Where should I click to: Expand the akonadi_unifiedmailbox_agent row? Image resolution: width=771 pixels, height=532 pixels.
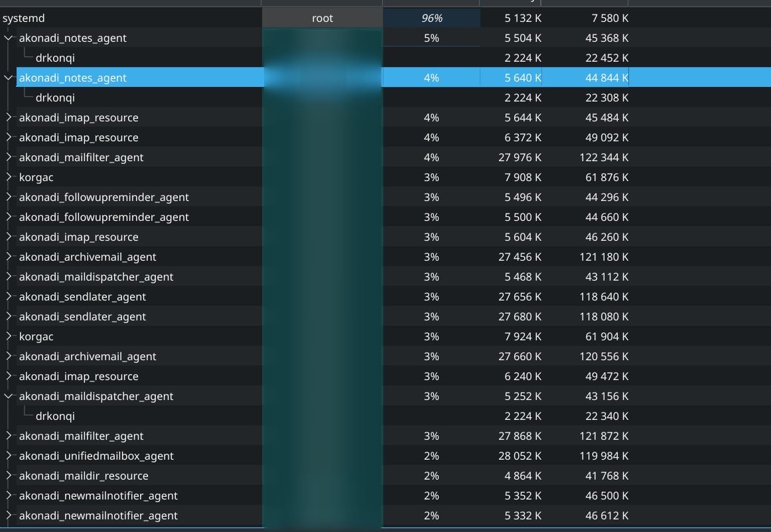tap(9, 456)
